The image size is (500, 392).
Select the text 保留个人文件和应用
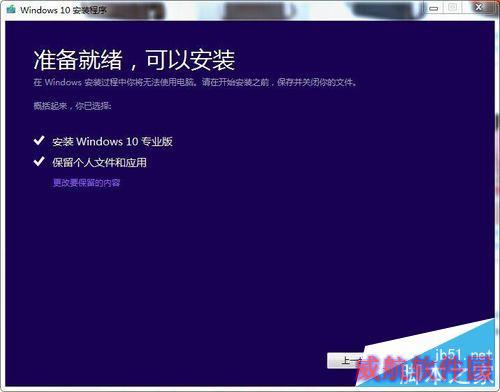coord(99,163)
